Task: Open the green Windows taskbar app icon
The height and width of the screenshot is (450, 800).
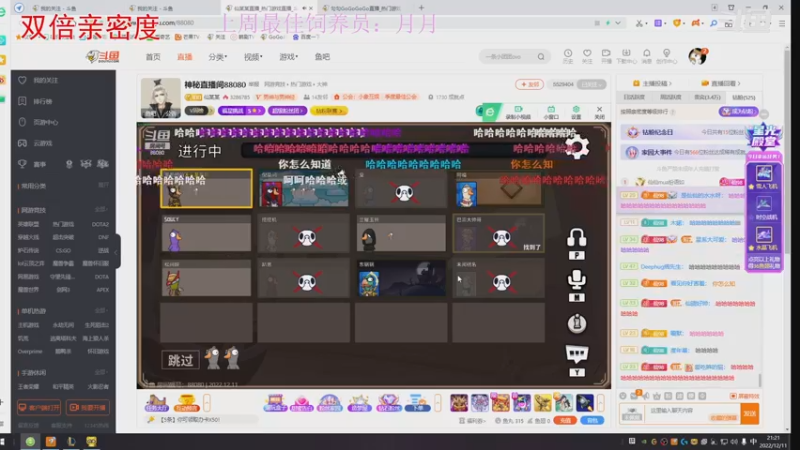Action: pos(31,441)
